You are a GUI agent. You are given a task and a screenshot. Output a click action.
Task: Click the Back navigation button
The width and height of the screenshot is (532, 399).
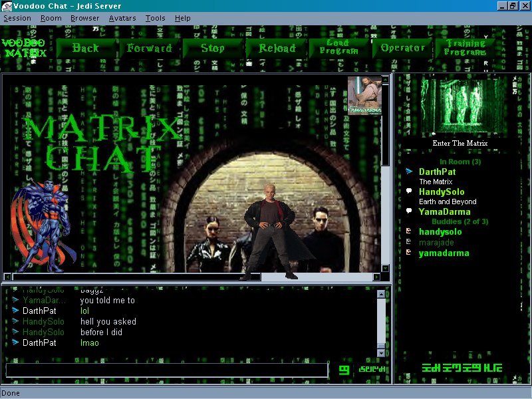(86, 48)
